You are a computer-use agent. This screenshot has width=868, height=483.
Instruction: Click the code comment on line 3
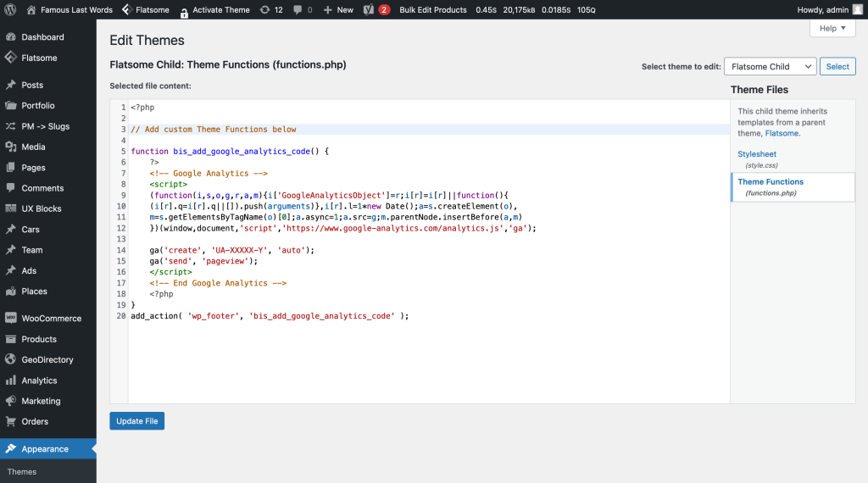(213, 130)
